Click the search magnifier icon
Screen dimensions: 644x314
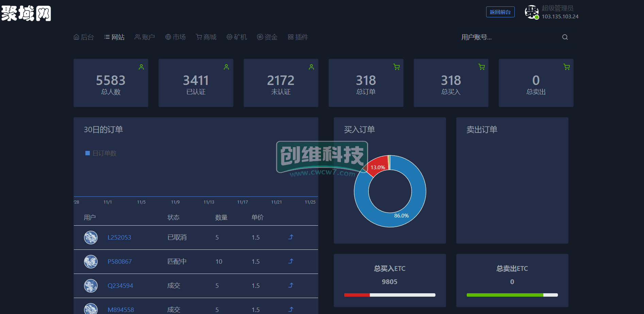565,37
